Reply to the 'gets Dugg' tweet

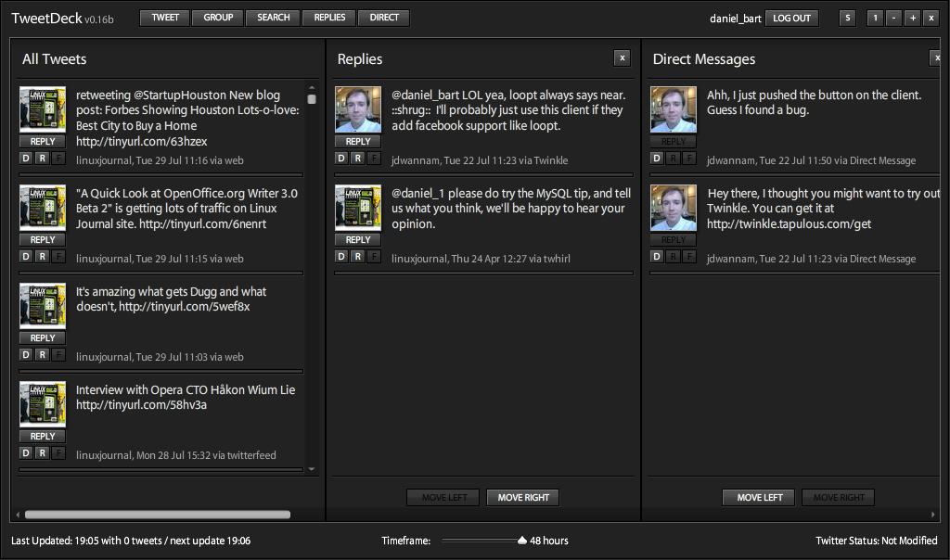click(x=43, y=337)
